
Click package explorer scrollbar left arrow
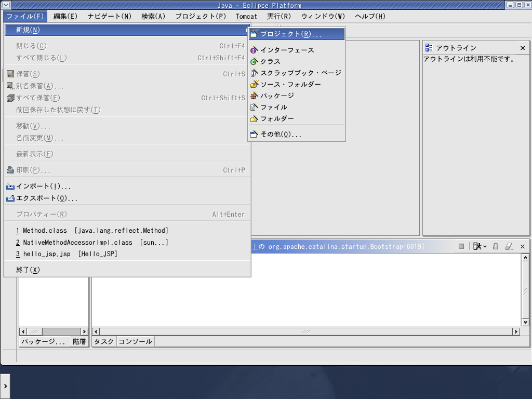click(23, 331)
